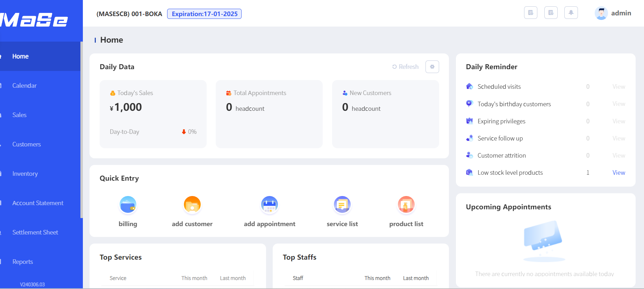Select Account Statement in the sidebar
Viewport: 644px width, 289px height.
pyautogui.click(x=38, y=203)
